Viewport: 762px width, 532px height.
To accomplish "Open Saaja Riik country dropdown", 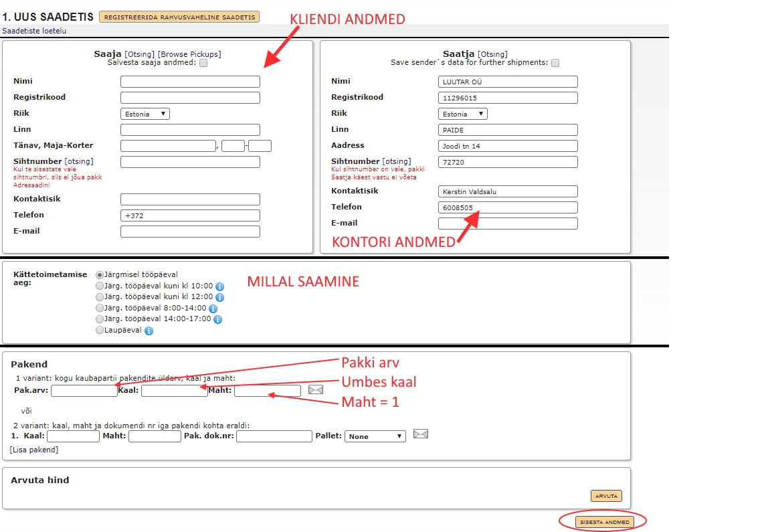I will click(145, 114).
